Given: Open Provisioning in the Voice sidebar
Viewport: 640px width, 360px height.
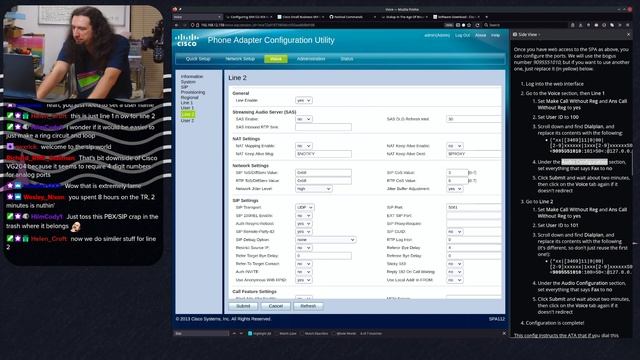Looking at the screenshot, I should point(193,92).
